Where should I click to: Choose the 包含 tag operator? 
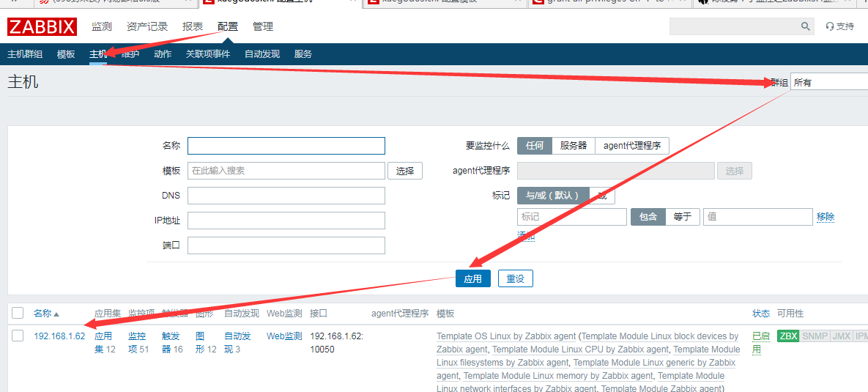(x=648, y=217)
